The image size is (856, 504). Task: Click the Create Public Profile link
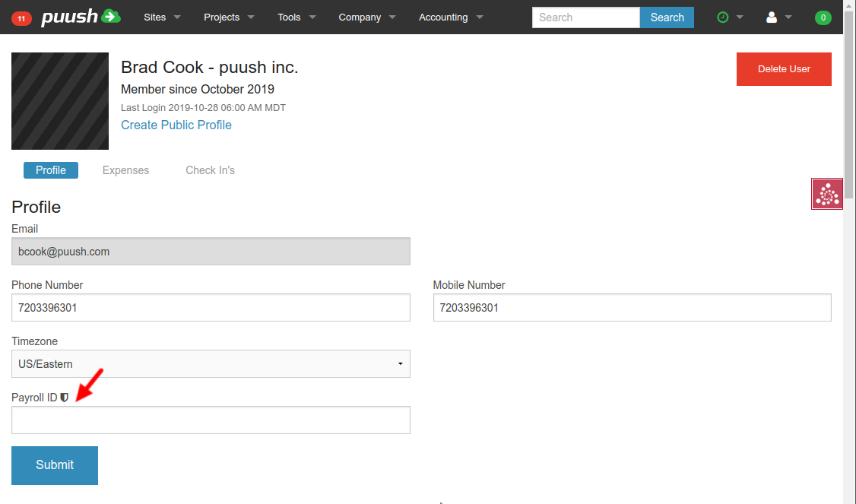point(176,125)
